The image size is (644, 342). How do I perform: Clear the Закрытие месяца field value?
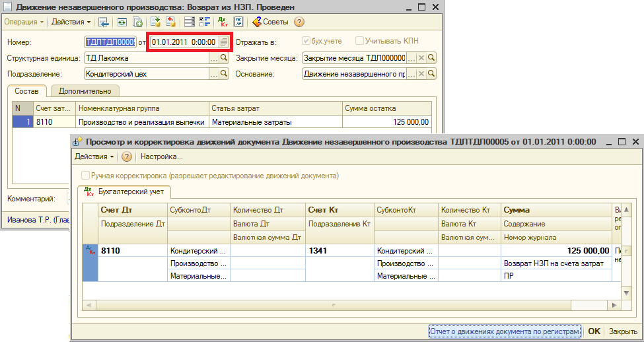coord(421,58)
